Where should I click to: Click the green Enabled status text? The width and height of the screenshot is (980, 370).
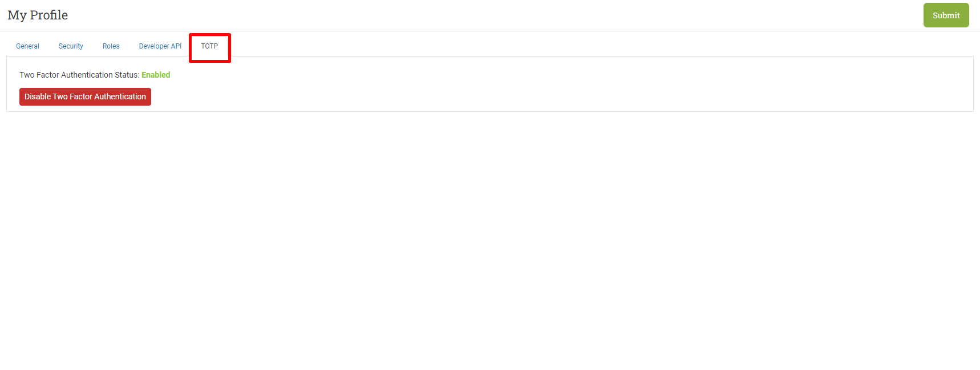(x=156, y=75)
